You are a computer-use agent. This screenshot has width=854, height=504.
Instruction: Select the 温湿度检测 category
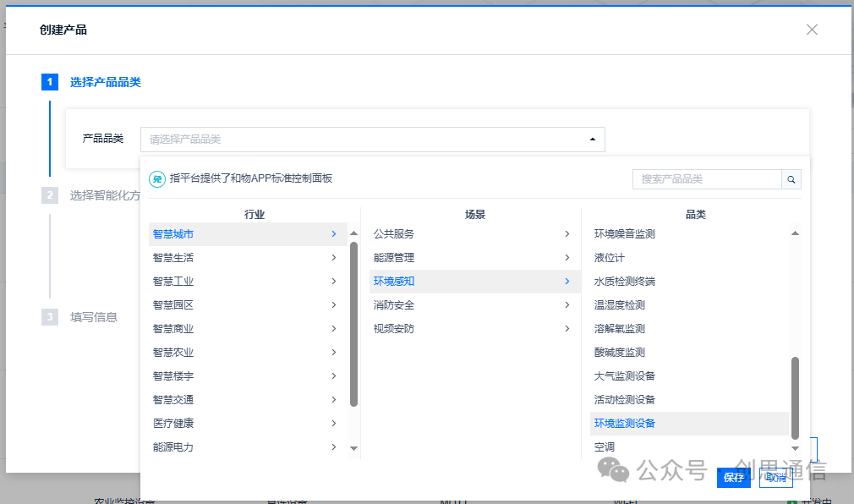(x=619, y=305)
